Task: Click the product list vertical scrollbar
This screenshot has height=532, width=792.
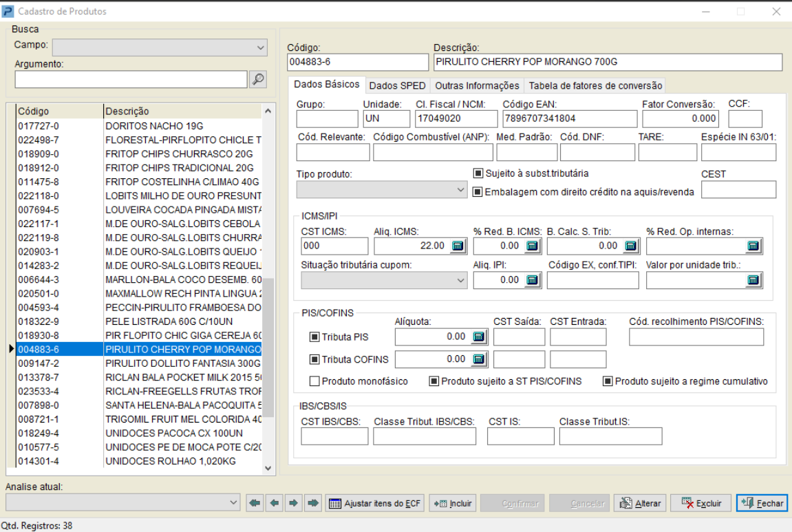Action: tap(268, 289)
